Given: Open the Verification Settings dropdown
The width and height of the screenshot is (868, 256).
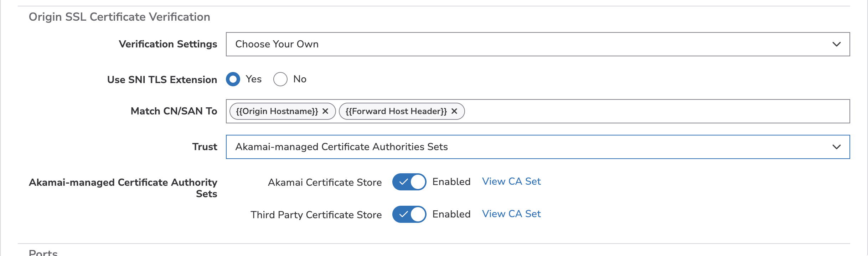Looking at the screenshot, I should 538,44.
